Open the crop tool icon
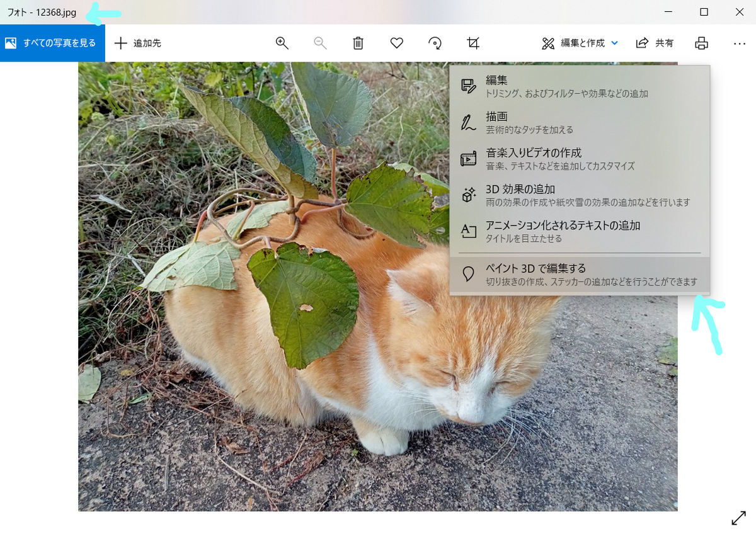The width and height of the screenshot is (756, 534). tap(473, 43)
